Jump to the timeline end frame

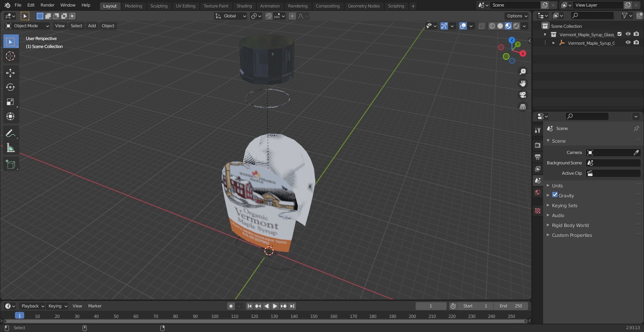[x=292, y=306]
